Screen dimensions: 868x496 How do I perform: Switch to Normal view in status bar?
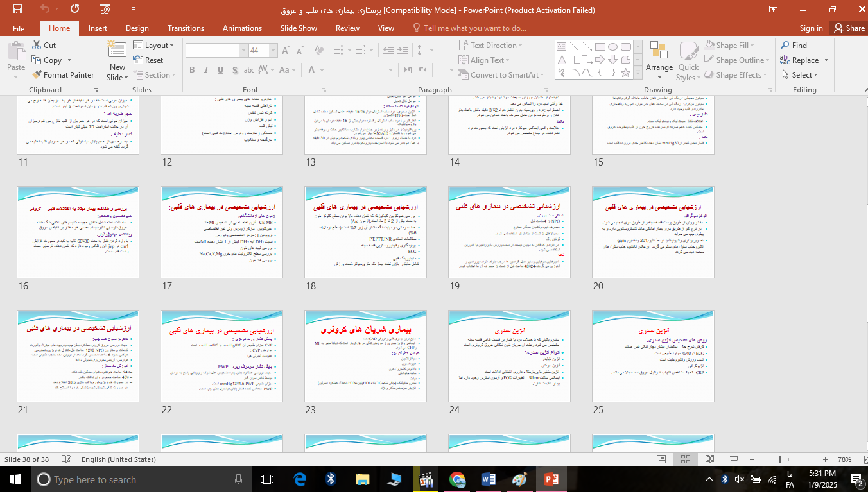click(662, 459)
